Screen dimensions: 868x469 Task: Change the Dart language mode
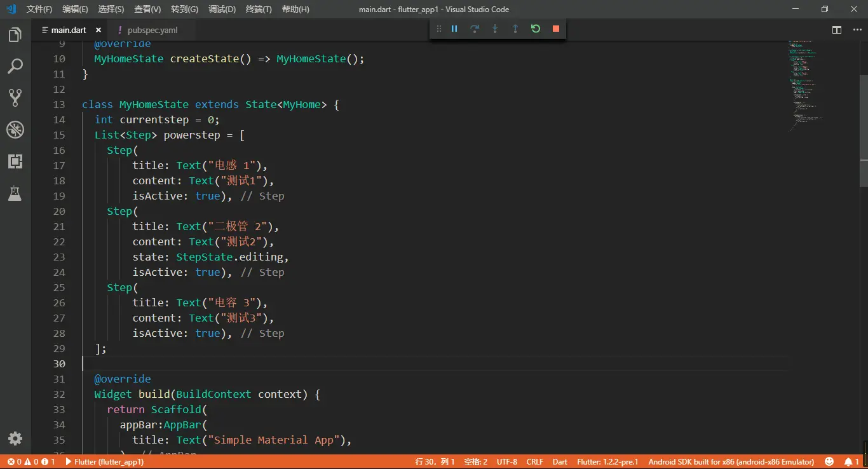[x=560, y=462]
